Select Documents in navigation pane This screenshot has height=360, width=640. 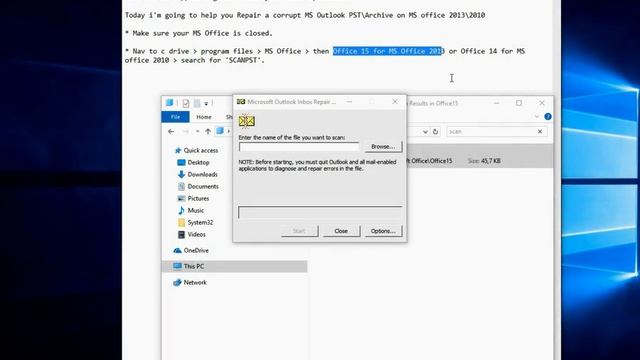[x=203, y=187]
